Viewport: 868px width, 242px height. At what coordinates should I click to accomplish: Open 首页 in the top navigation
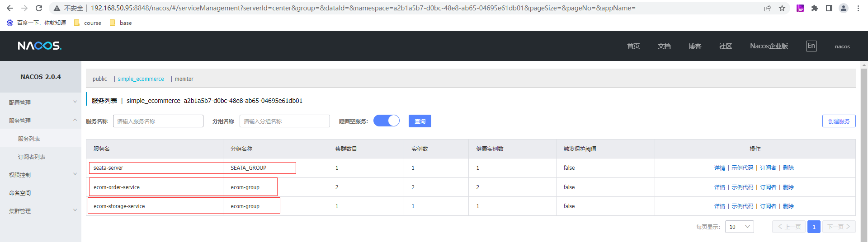(633, 46)
